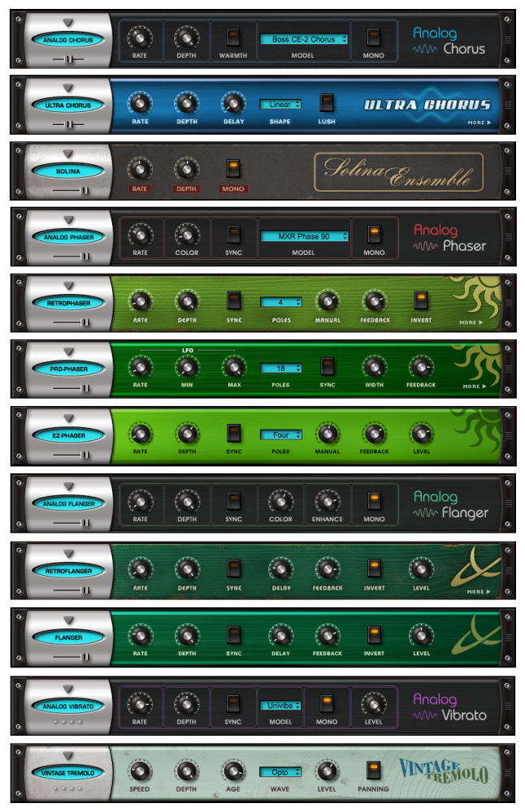The image size is (525, 812).
Task: Open the MXR Phase 90 model dropdown
Action: pyautogui.click(x=304, y=236)
